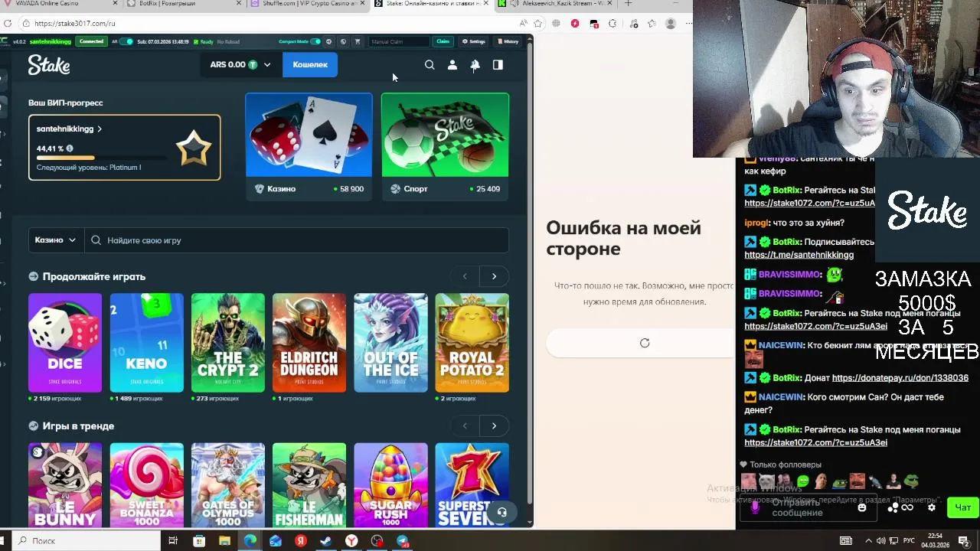Click the Windows taskbar Поиск search box

pos(84,541)
